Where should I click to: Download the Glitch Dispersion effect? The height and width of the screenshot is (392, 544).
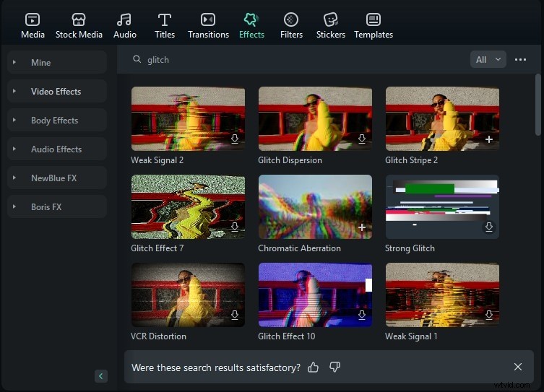(x=362, y=139)
